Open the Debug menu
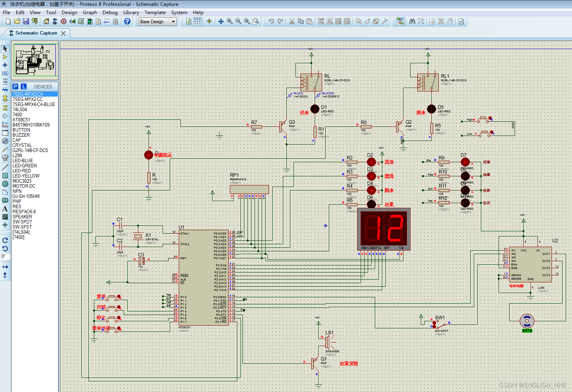Image resolution: width=572 pixels, height=392 pixels. click(x=110, y=12)
